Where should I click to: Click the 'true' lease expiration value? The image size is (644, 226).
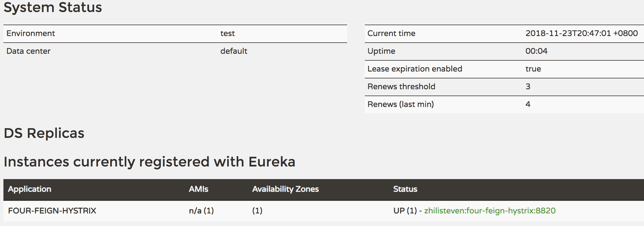[x=533, y=69]
